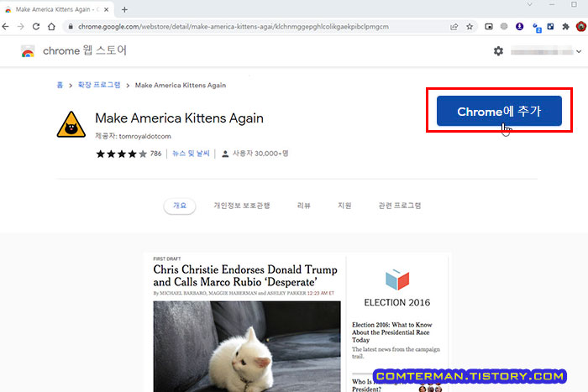Bookmark this page with star icon
Viewport: 588px width, 392px height.
[470, 27]
